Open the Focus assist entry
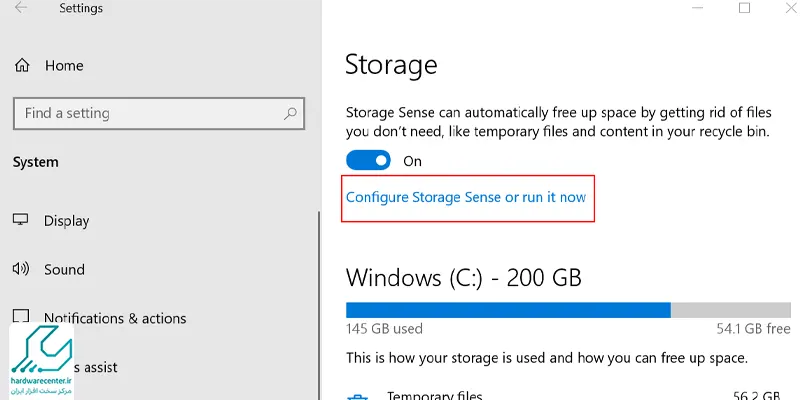 (94, 367)
